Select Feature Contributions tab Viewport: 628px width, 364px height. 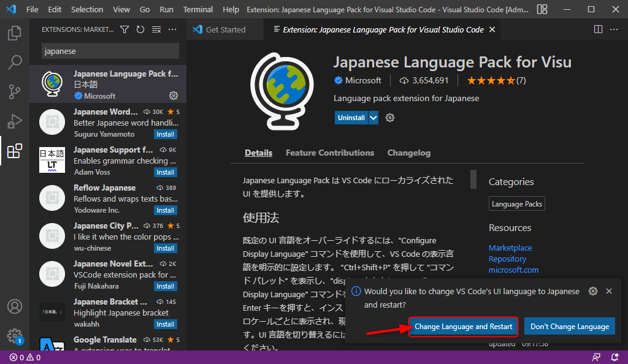(329, 153)
